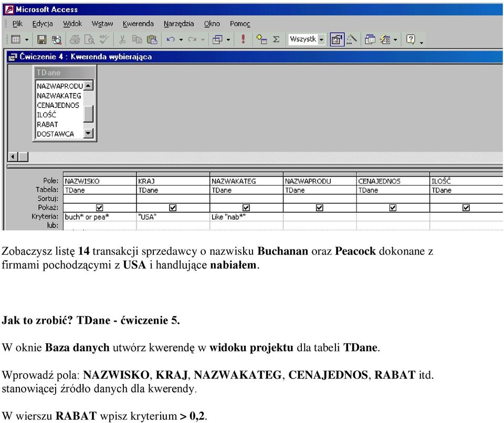Viewport: 504px width, 423px height.
Task: Open the Undo history dropdown arrow
Action: tap(181, 40)
